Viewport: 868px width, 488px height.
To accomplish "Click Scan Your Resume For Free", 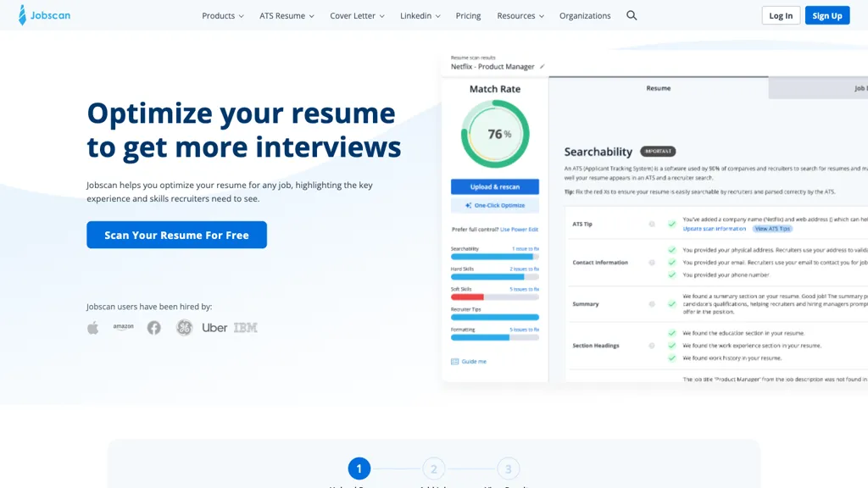I will [176, 235].
